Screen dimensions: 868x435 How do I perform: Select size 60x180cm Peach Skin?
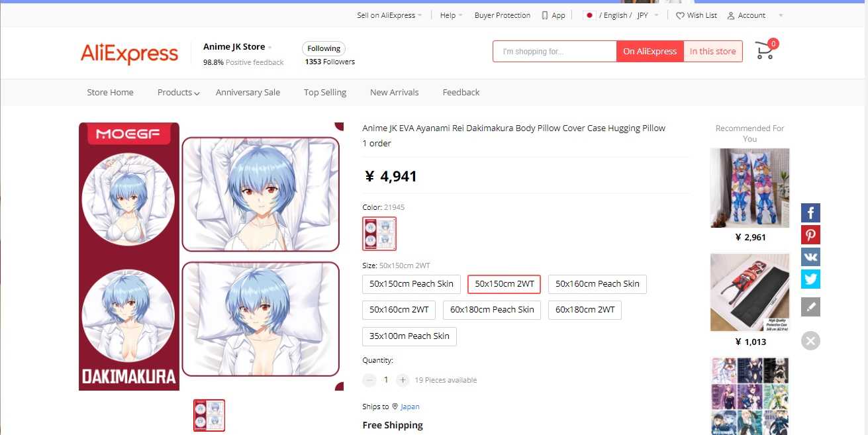pos(492,310)
